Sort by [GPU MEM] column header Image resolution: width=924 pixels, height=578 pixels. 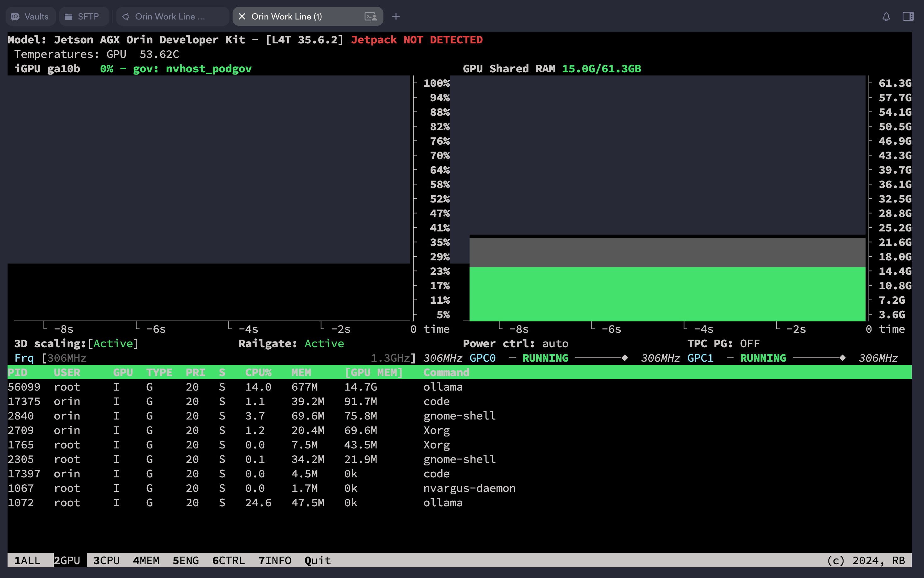tap(374, 372)
